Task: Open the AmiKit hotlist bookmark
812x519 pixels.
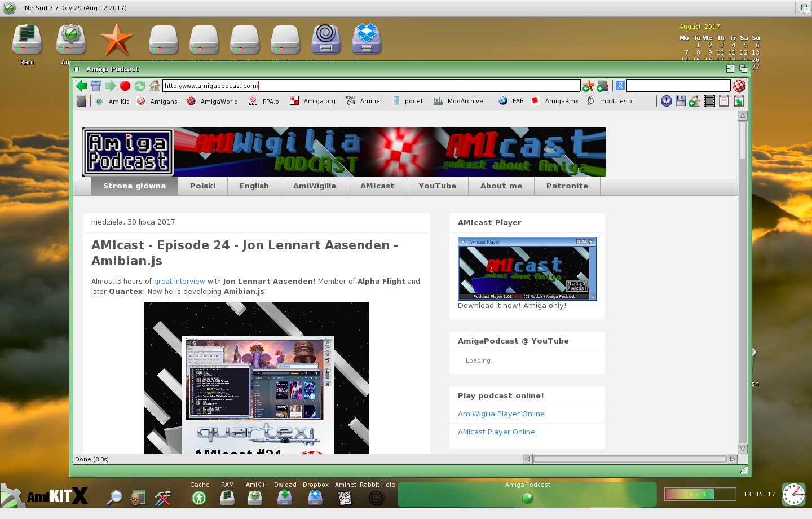Action: point(112,102)
